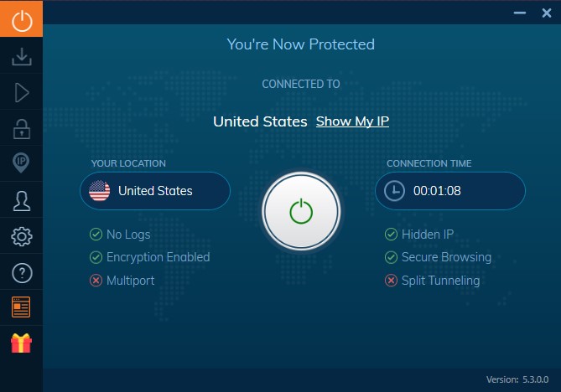This screenshot has width=561, height=392.
Task: Open the dedicated IP pin icon
Action: pyautogui.click(x=21, y=163)
